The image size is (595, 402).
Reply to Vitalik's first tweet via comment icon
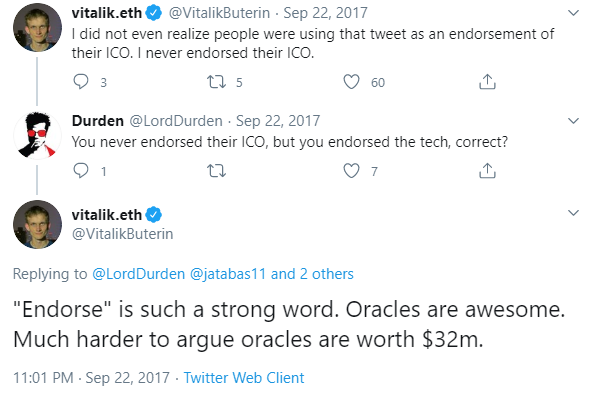(x=81, y=82)
